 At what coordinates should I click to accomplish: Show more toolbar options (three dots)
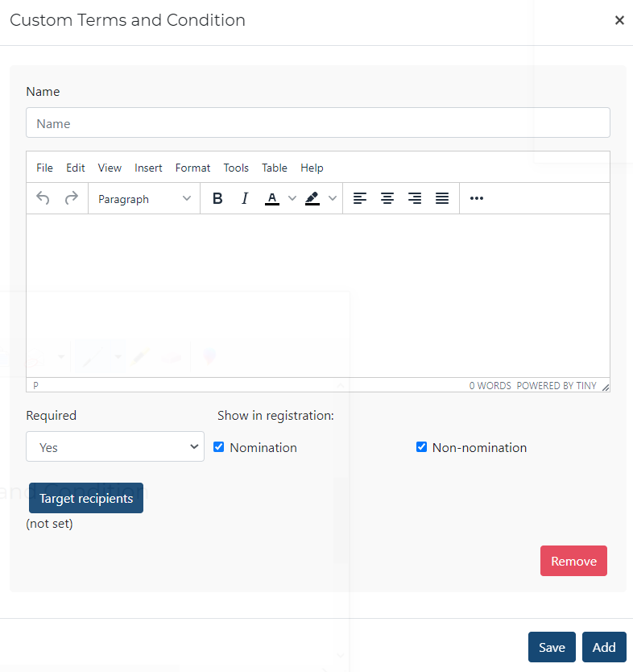pos(477,198)
